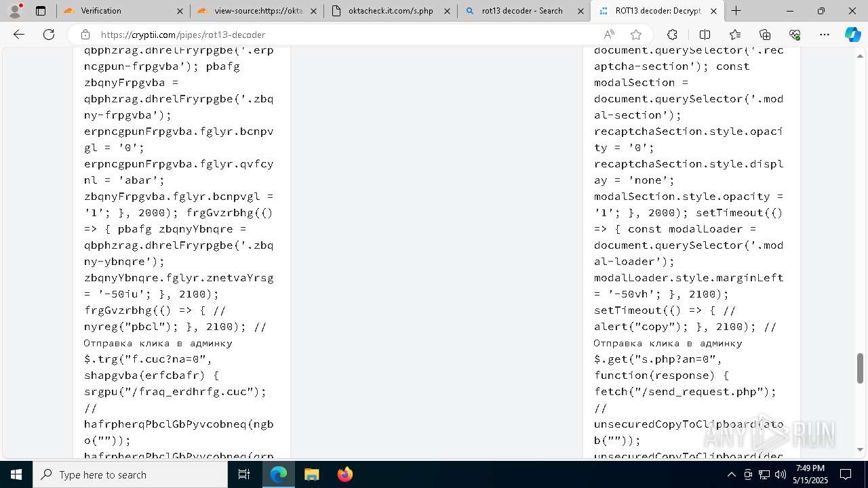Go back to the previous page
Viewport: 868px width, 488px height.
click(x=19, y=35)
